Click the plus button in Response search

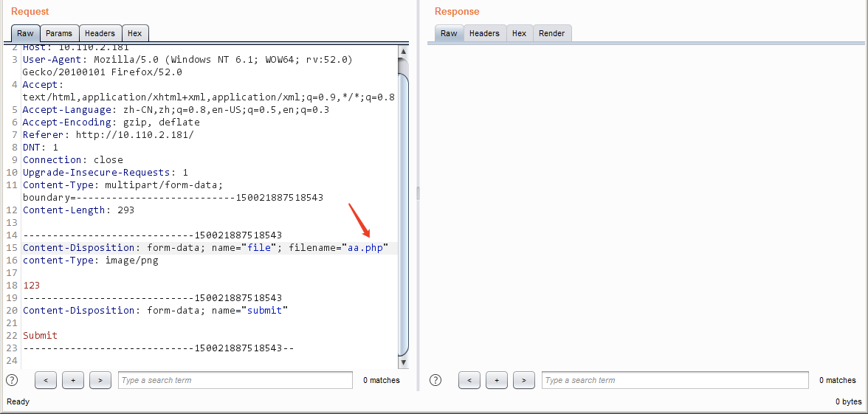(497, 380)
